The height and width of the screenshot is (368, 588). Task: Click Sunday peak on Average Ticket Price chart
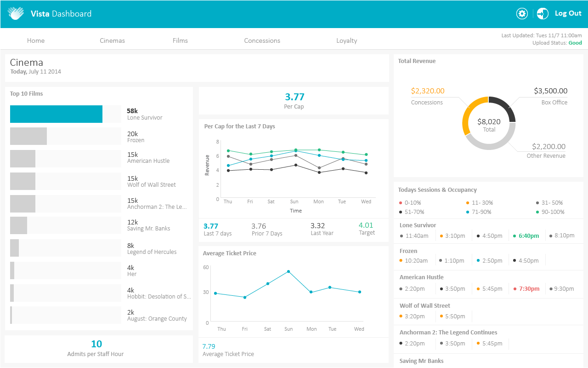coord(288,271)
